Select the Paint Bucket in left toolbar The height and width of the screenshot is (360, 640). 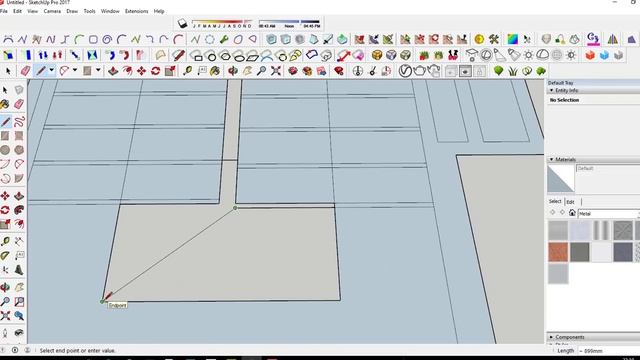coord(4,104)
